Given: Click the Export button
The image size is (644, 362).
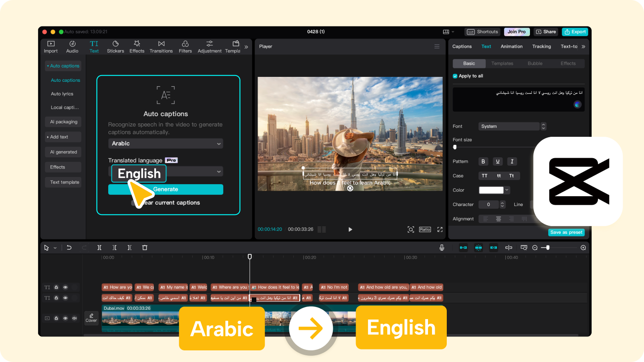Looking at the screenshot, I should coord(575,32).
